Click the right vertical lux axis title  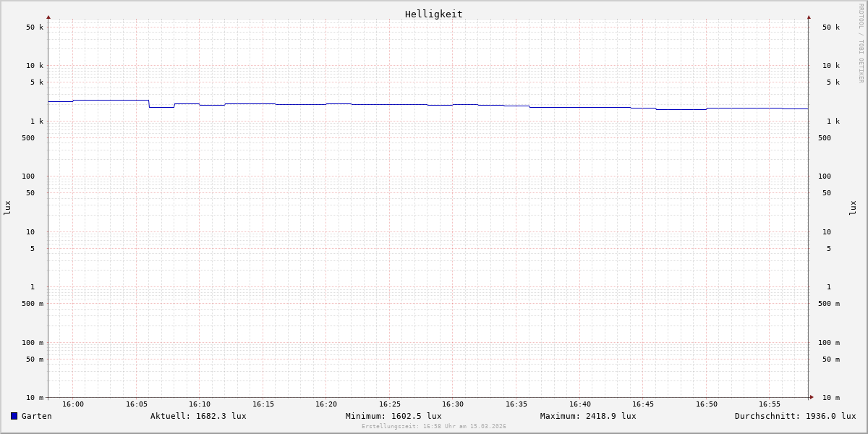point(853,208)
